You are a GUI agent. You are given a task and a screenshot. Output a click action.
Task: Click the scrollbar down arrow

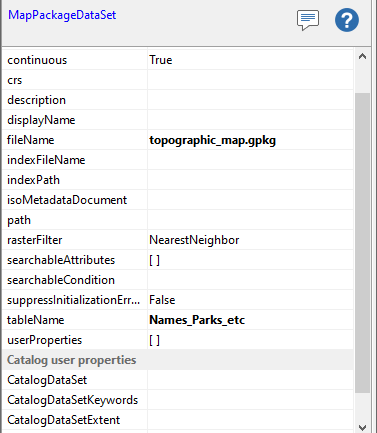362,427
